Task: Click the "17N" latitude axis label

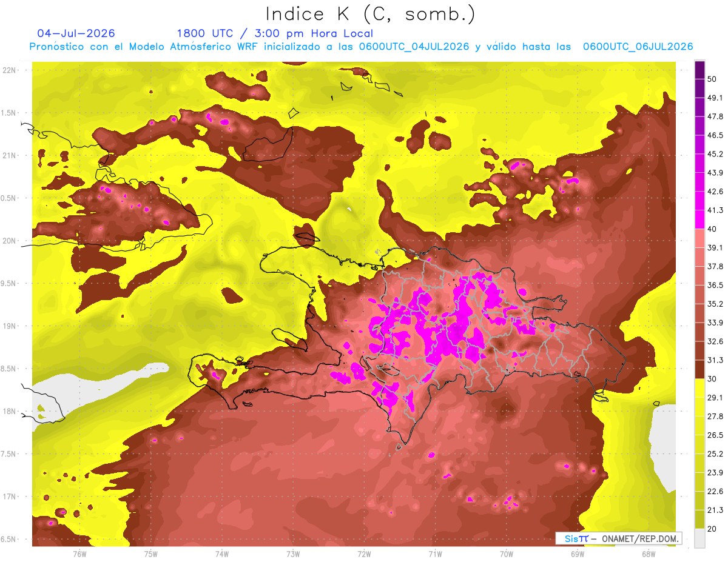Action: pyautogui.click(x=10, y=497)
